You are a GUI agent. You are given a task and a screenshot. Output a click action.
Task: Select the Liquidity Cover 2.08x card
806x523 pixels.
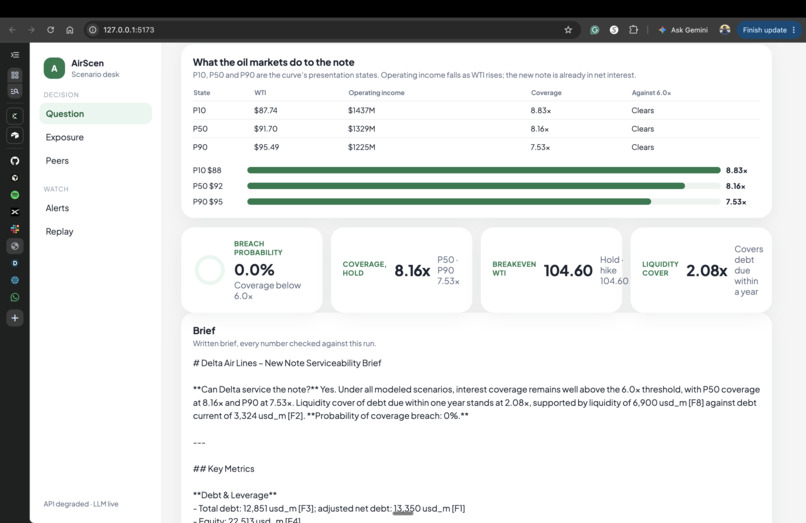point(701,270)
